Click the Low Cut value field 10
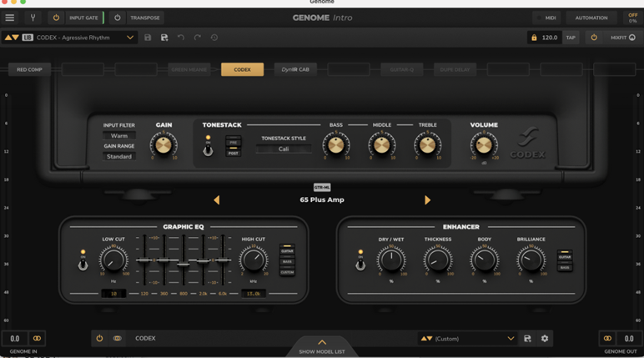 click(113, 294)
